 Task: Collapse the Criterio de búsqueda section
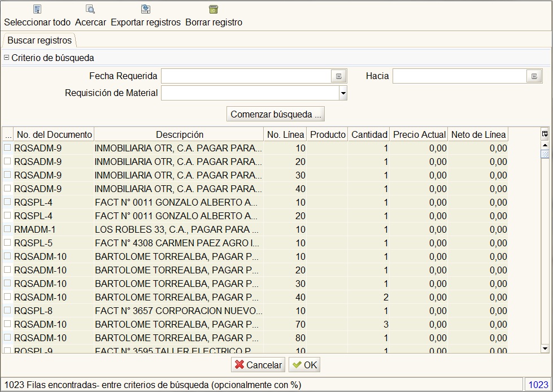[6, 58]
